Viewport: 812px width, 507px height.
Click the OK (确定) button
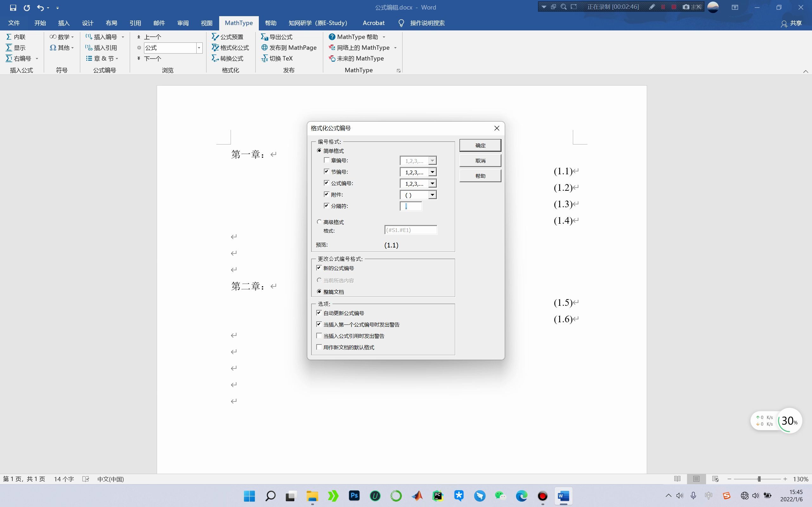480,145
